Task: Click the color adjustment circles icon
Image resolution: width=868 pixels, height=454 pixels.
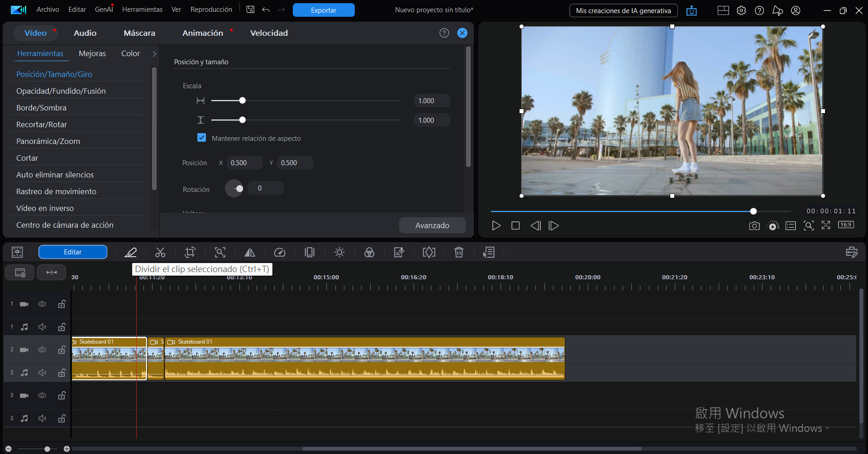Action: (369, 252)
